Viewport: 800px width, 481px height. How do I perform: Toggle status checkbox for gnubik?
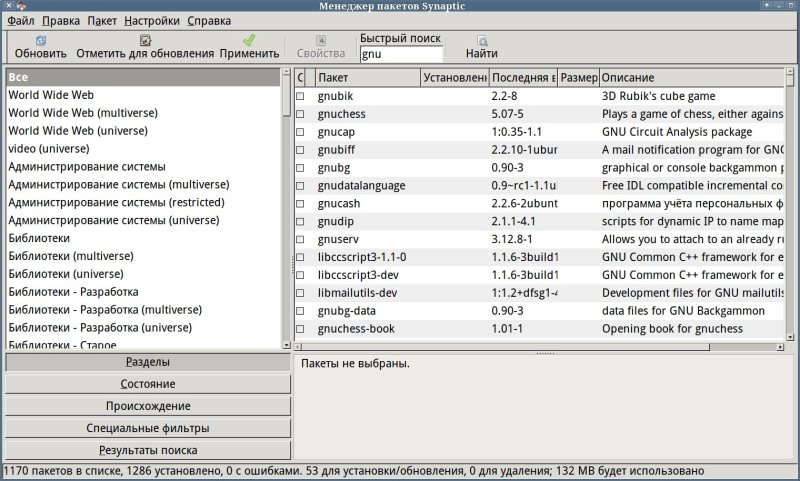pos(300,96)
